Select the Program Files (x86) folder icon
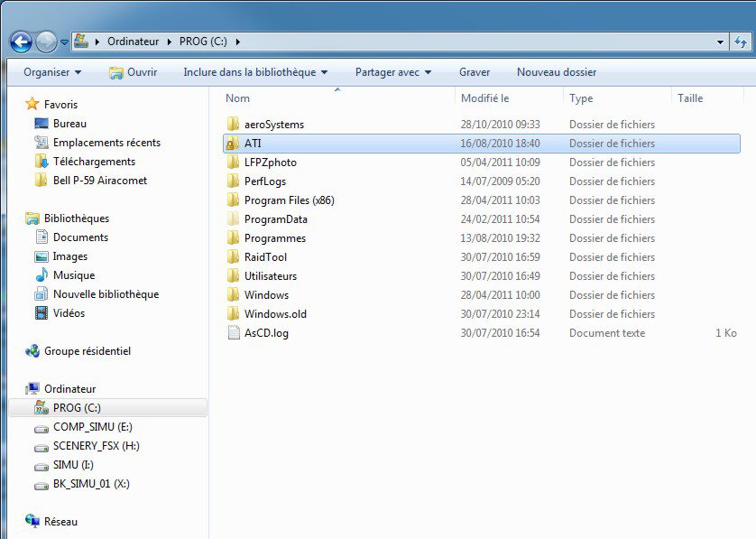756x539 pixels. (233, 200)
